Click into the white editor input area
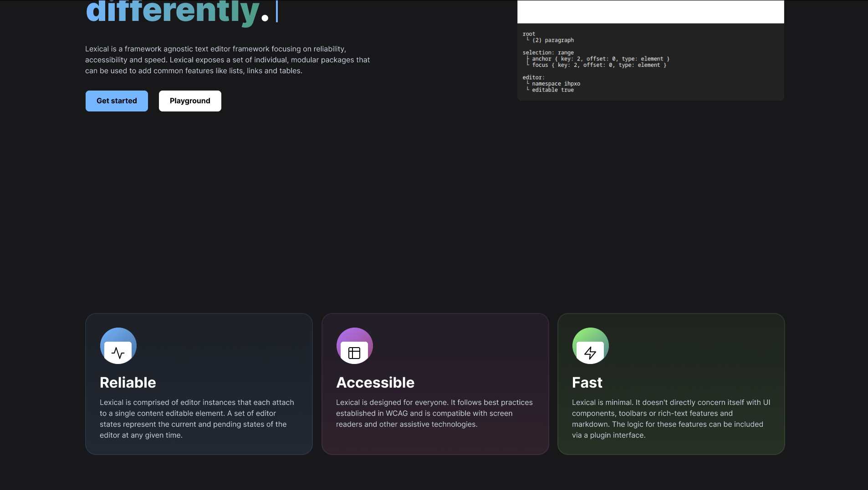Screen dimensions: 868x490 (x=650, y=11)
